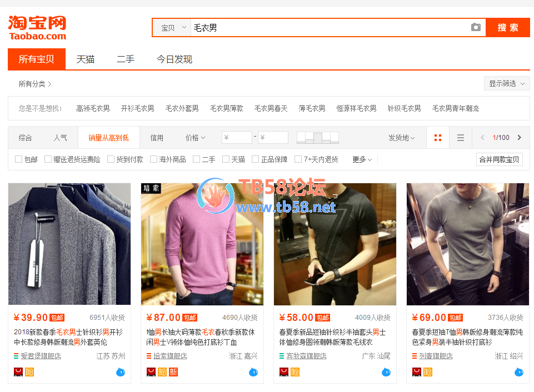This screenshot has width=534, height=392.
Task: Tick the 天猫 filter checkbox
Action: tap(226, 159)
